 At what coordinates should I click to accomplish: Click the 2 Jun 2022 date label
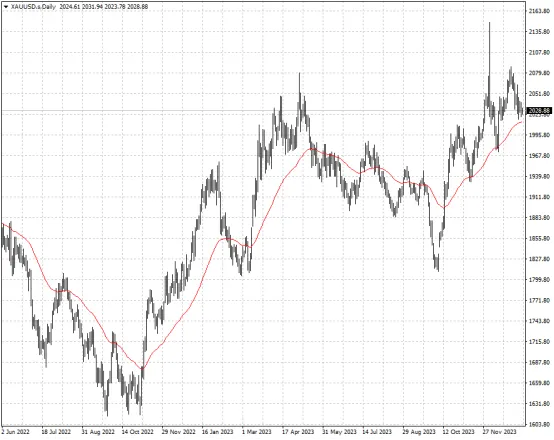click(15, 432)
